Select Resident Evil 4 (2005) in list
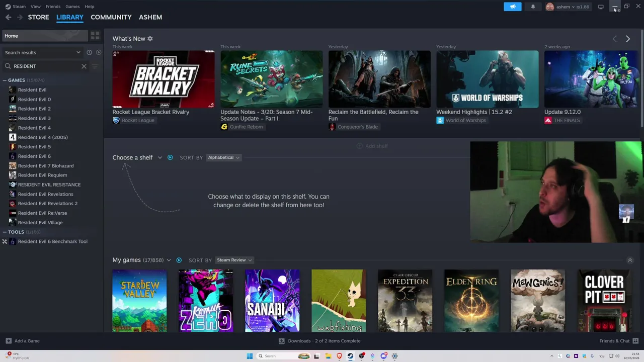Screen dimensions: 644x362 (43, 137)
